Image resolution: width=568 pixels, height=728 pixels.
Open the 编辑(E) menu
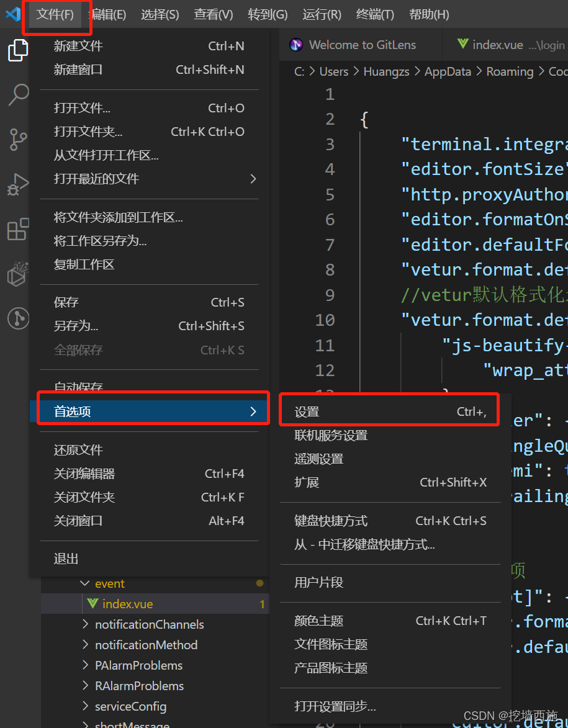tap(107, 14)
